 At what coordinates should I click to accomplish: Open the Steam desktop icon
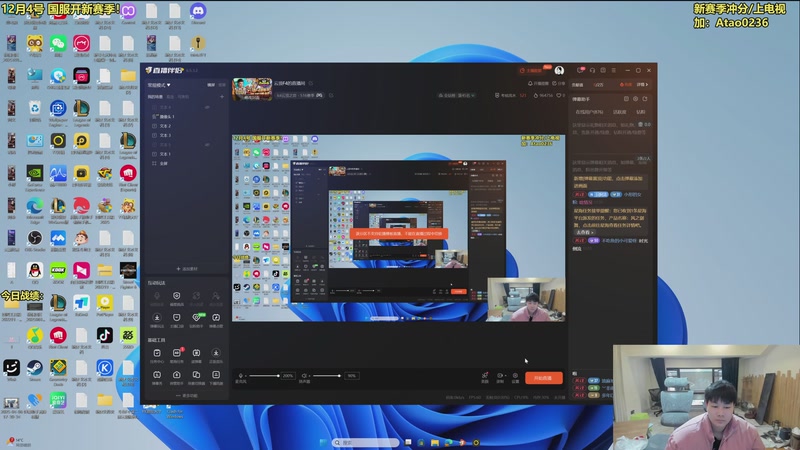pyautogui.click(x=35, y=368)
